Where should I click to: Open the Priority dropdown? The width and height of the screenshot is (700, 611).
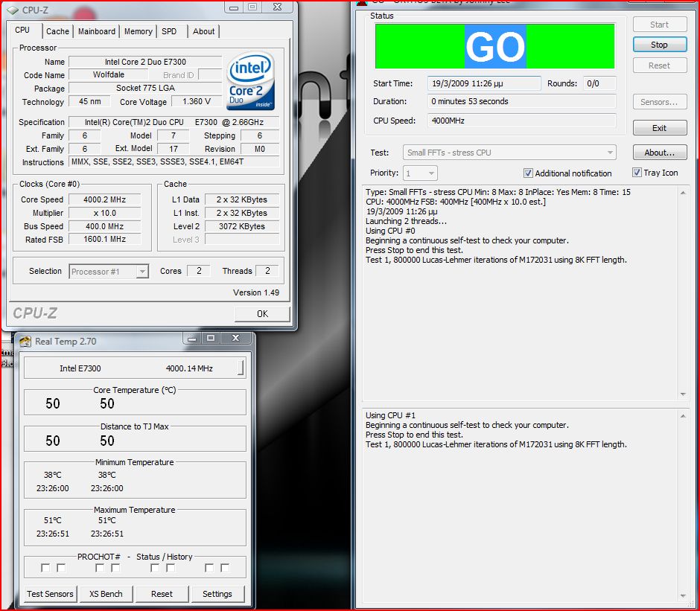pyautogui.click(x=420, y=173)
